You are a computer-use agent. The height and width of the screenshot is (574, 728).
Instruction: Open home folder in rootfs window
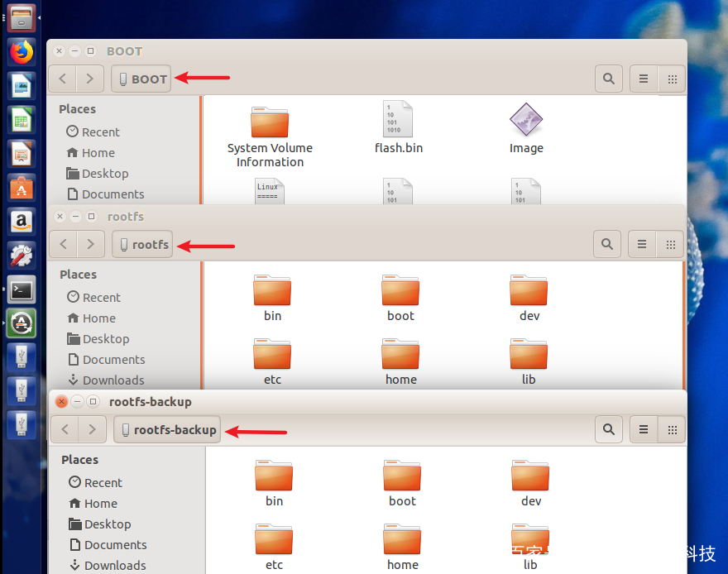(400, 362)
